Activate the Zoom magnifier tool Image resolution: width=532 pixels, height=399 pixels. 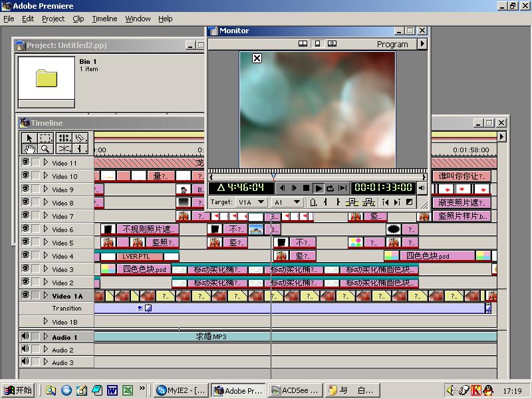(46, 148)
